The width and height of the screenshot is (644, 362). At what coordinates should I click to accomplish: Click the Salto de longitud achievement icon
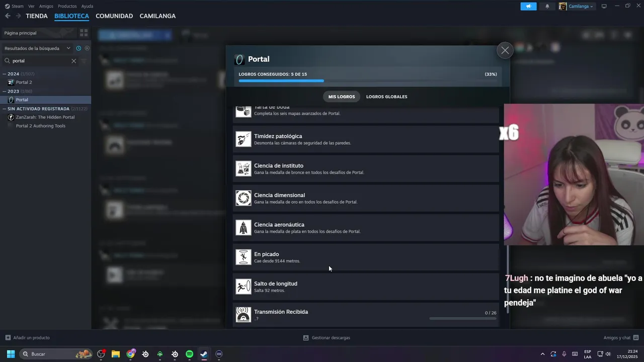pyautogui.click(x=244, y=287)
